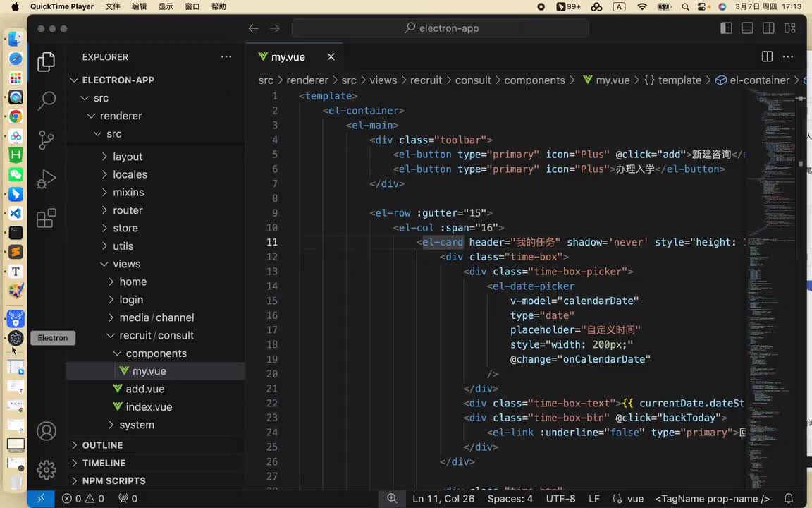Open the 编辑 menu in menu bar
This screenshot has height=508, width=812.
pos(140,7)
